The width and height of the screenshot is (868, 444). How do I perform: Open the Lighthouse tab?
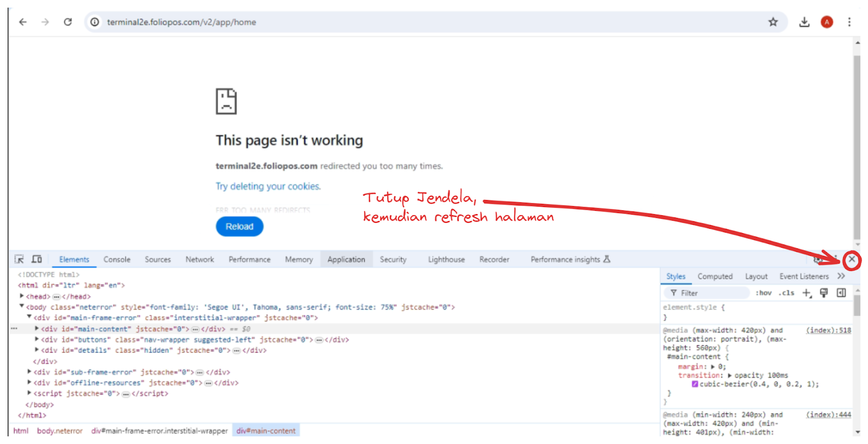coord(446,260)
